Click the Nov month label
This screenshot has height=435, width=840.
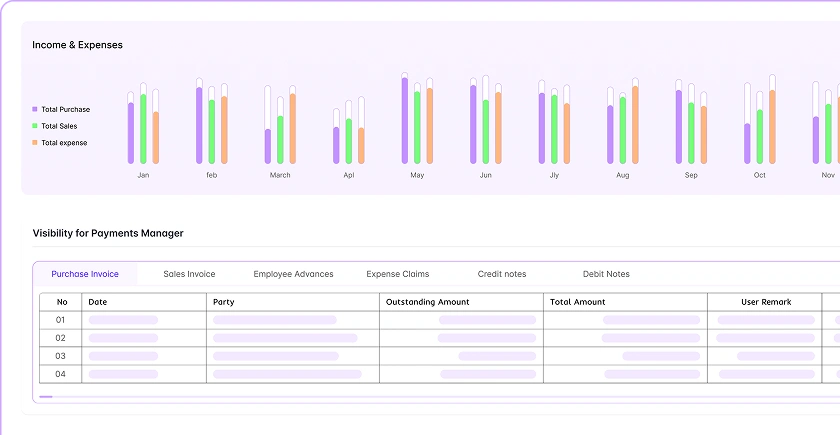click(828, 175)
